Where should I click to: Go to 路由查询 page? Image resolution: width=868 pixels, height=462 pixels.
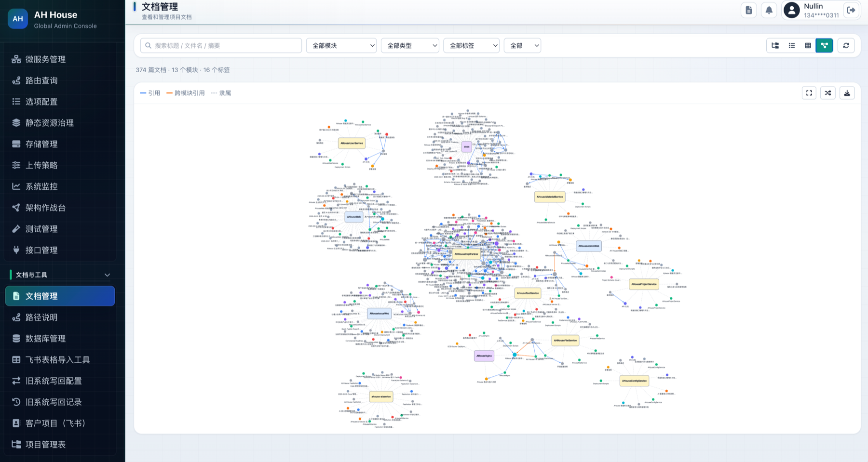60,80
